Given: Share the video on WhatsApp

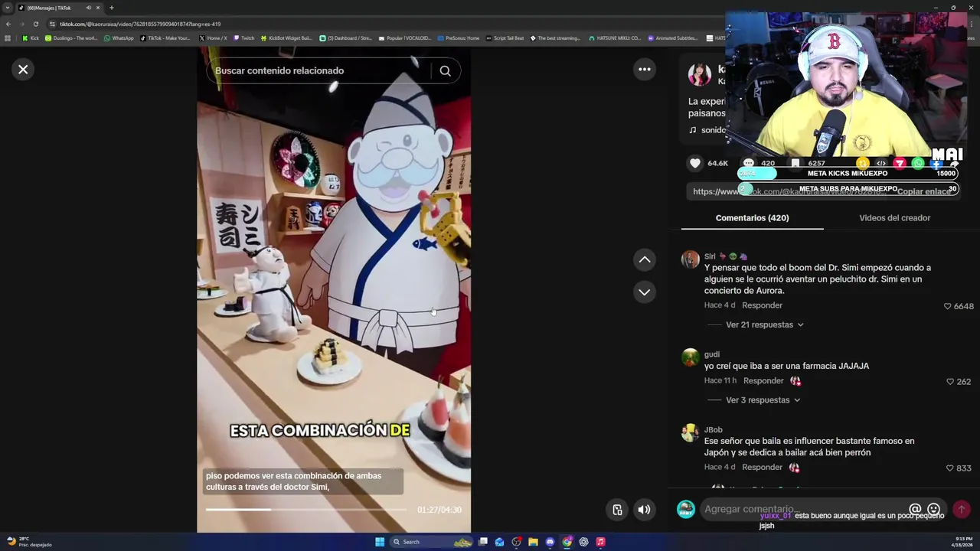Looking at the screenshot, I should [918, 163].
